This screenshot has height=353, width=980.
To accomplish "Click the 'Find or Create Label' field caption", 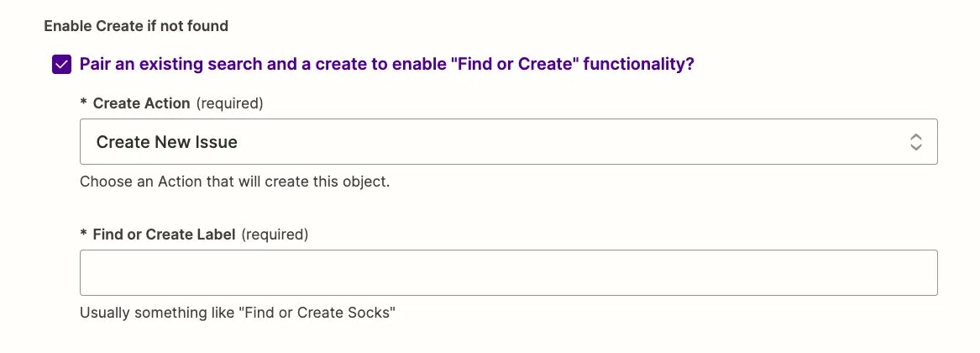I will tap(165, 234).
